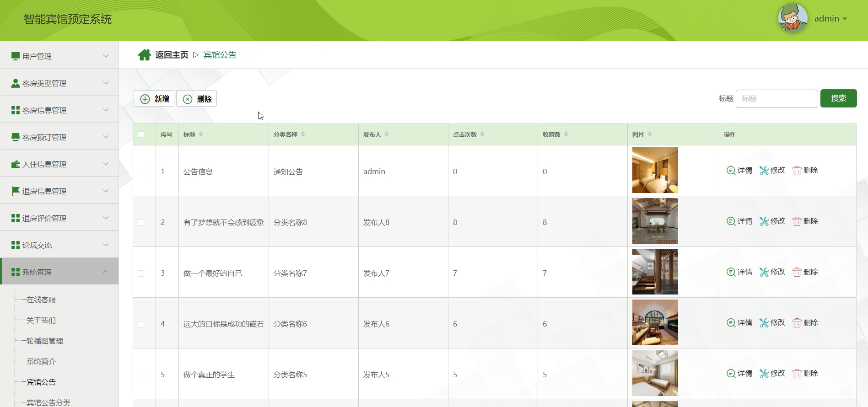Image resolution: width=868 pixels, height=407 pixels.
Task: Click the admin avatar picture
Action: point(793,18)
